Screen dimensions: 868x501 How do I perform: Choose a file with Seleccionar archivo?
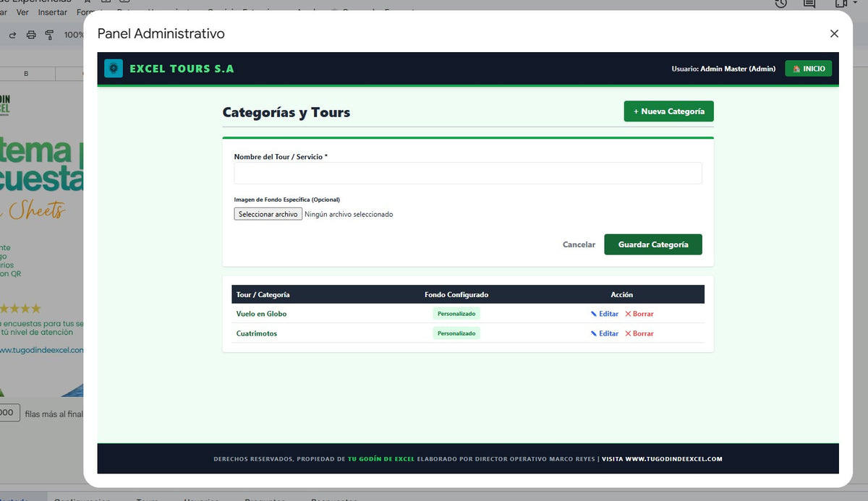[268, 214]
